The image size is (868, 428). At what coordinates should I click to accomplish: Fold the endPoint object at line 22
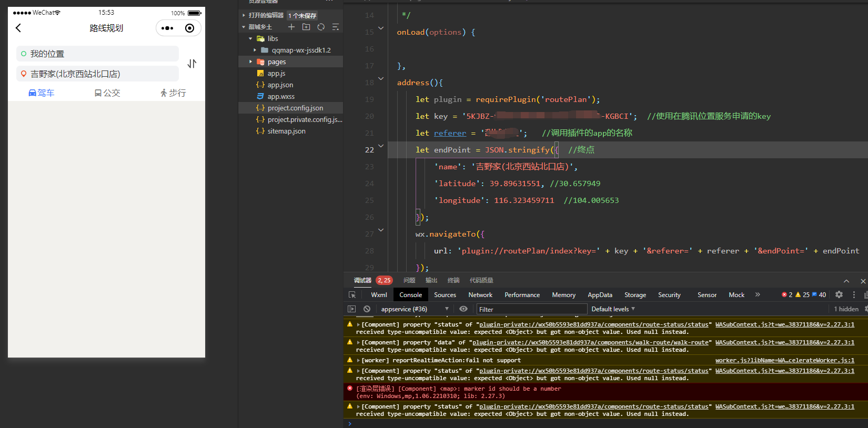pyautogui.click(x=381, y=146)
